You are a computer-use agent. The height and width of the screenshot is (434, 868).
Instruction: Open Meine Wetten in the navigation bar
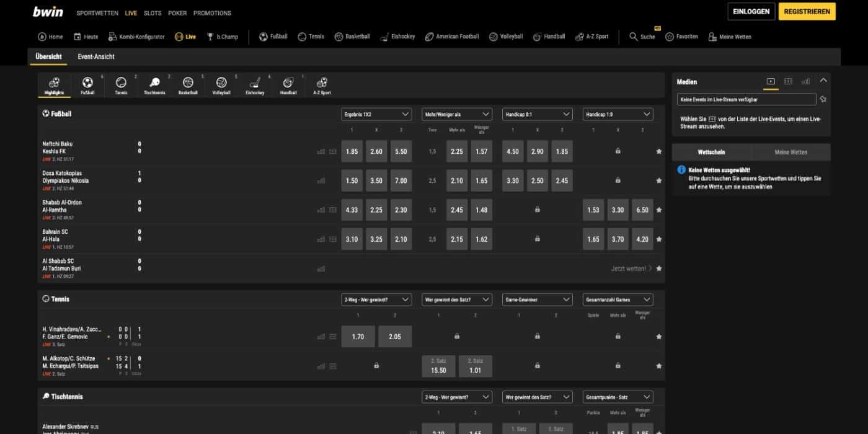[730, 37]
